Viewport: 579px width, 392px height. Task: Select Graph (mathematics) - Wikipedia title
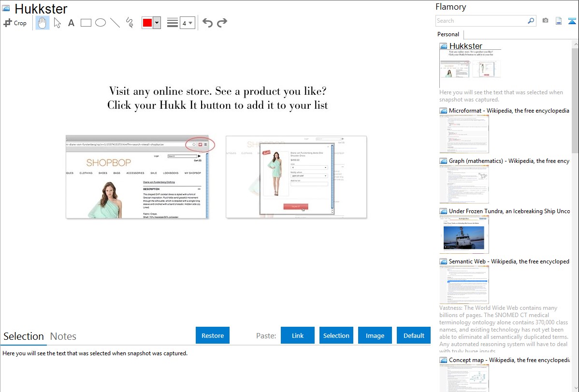(509, 161)
